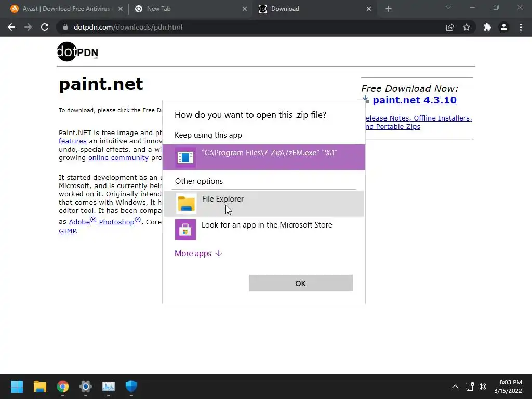
Task: Click the Microsoft Store bag icon
Action: [185, 229]
